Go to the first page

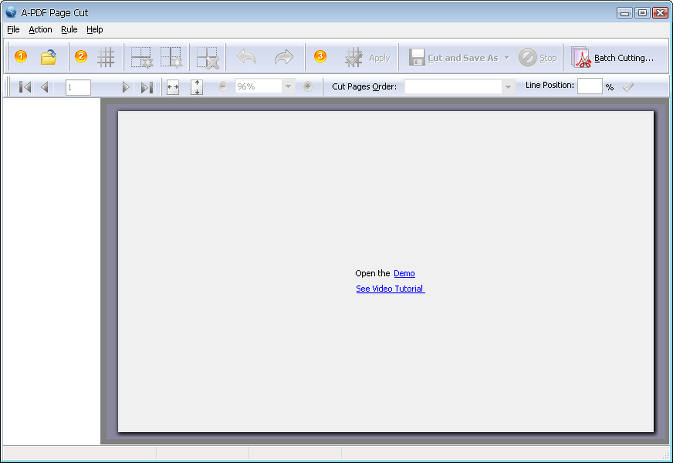[x=25, y=87]
